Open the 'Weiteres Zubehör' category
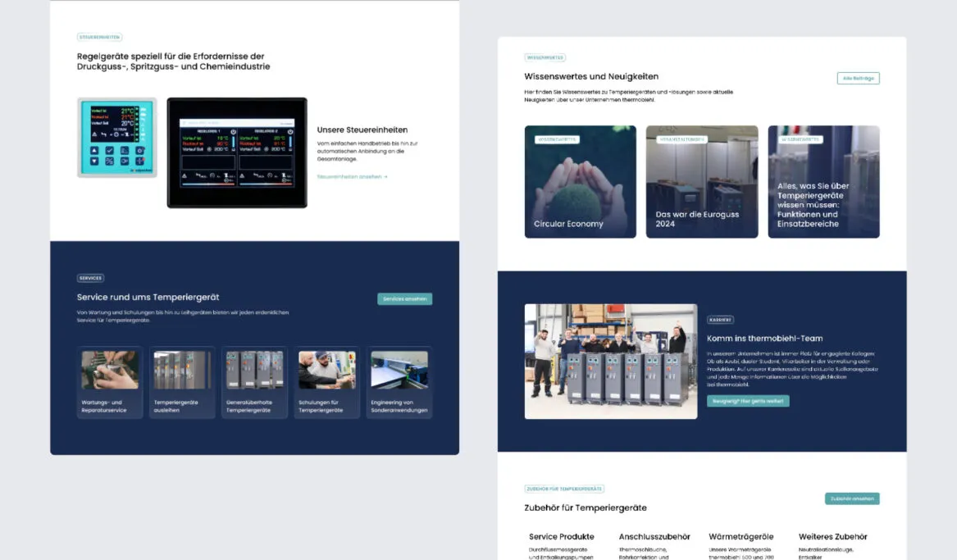The width and height of the screenshot is (957, 560). pyautogui.click(x=832, y=537)
